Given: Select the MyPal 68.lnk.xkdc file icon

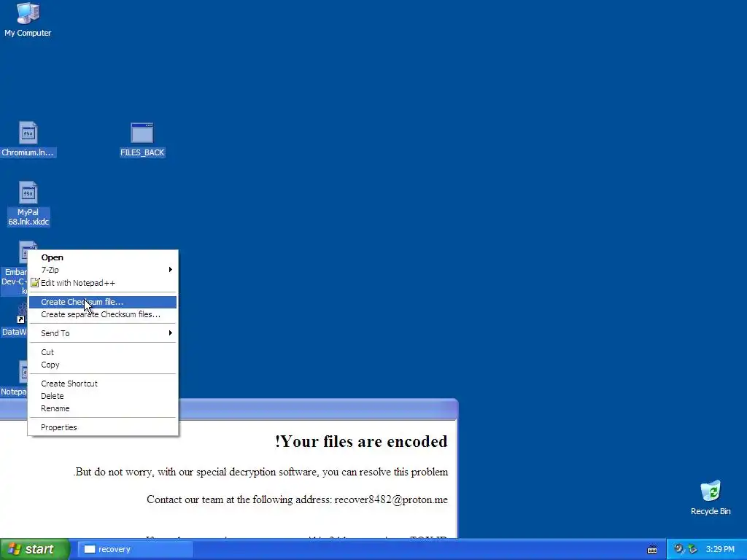Looking at the screenshot, I should [x=28, y=204].
